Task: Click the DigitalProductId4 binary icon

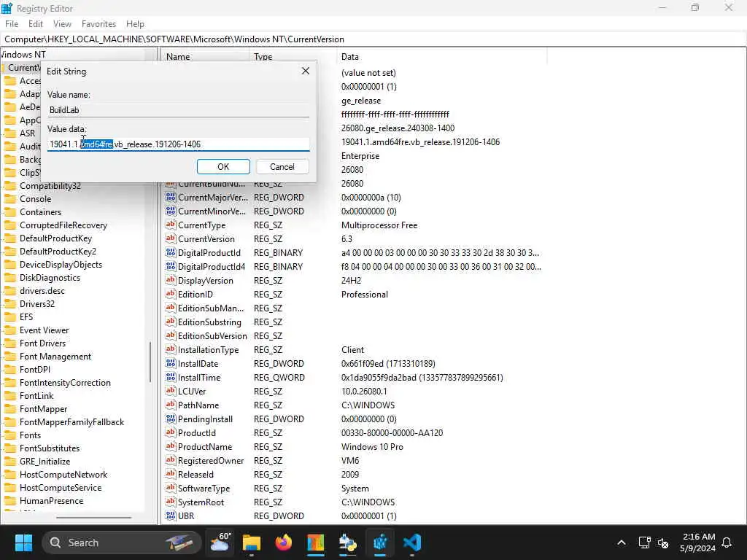Action: [171, 266]
